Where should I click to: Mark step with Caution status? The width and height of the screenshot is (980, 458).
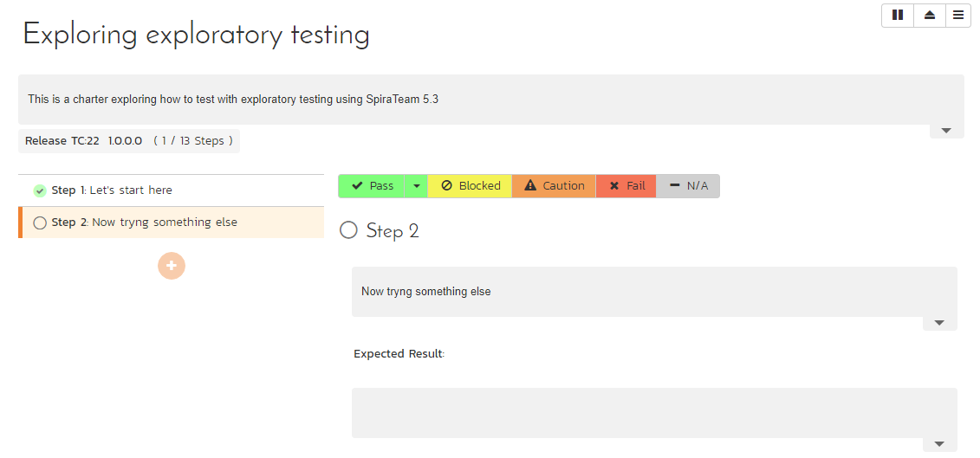coord(554,186)
